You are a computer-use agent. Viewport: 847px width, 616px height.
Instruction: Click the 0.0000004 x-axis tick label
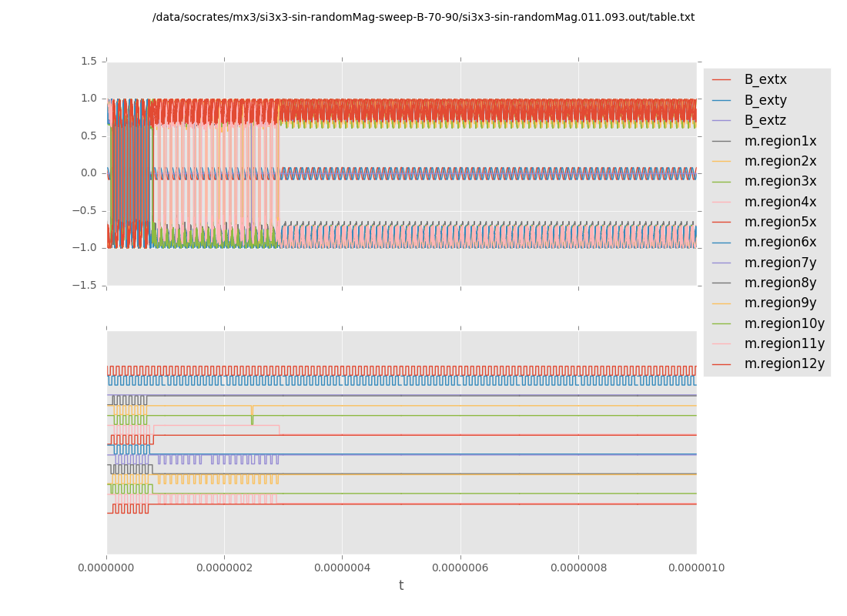click(x=342, y=567)
